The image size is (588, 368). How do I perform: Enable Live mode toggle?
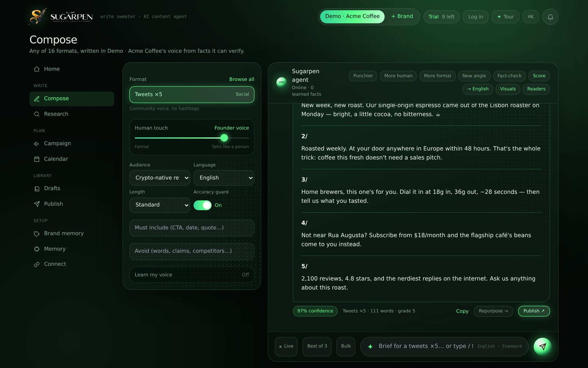point(286,346)
